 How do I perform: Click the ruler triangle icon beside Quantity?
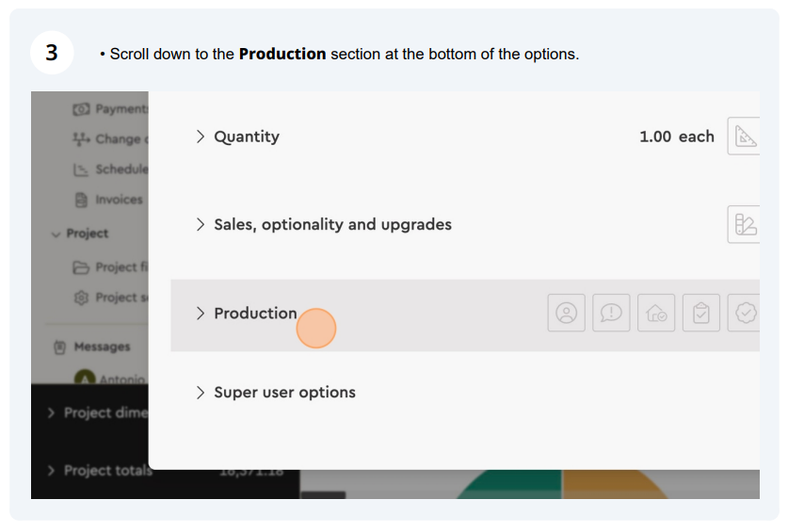pos(745,137)
